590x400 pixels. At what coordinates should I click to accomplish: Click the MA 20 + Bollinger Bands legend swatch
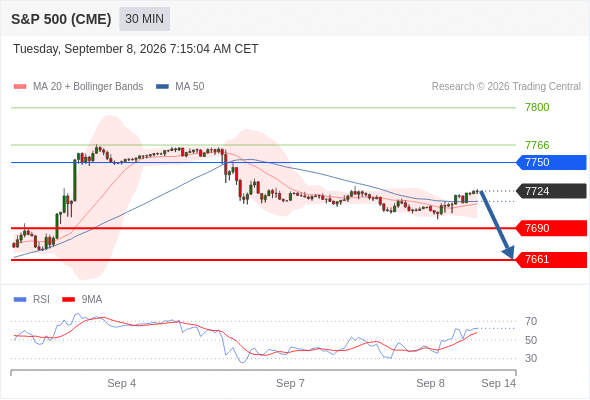(20, 87)
